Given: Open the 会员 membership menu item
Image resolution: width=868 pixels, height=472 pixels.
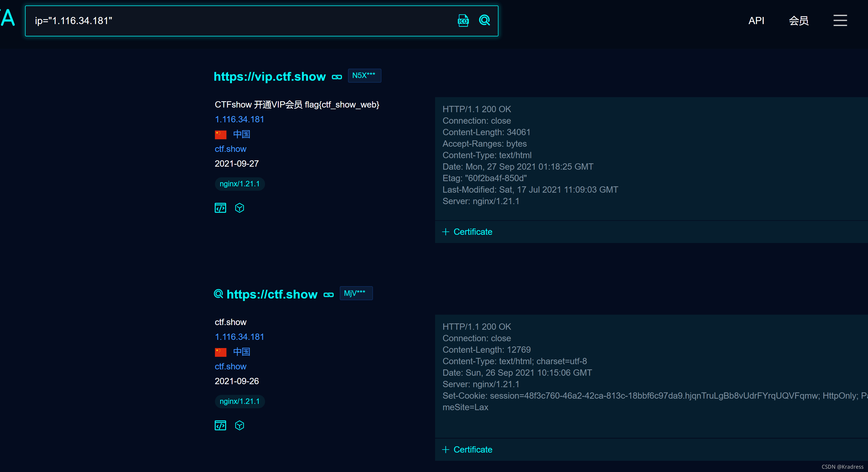Looking at the screenshot, I should click(x=798, y=21).
